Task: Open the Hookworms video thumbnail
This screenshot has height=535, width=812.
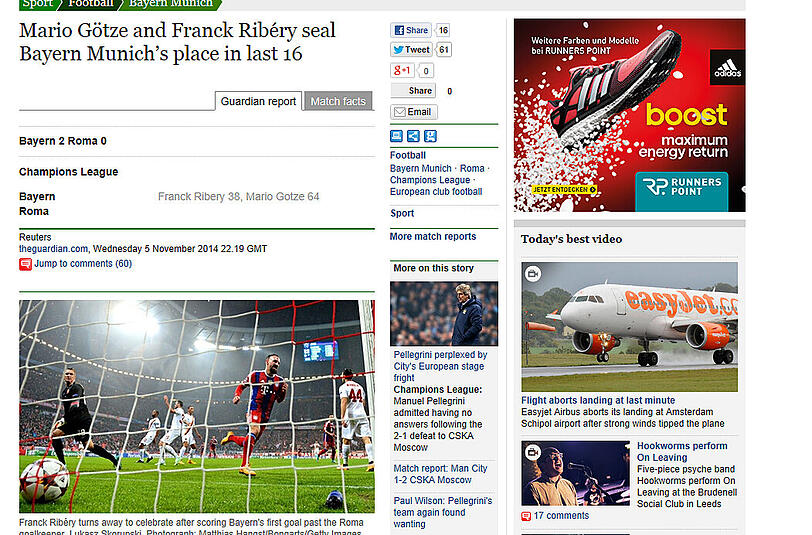Action: (575, 473)
